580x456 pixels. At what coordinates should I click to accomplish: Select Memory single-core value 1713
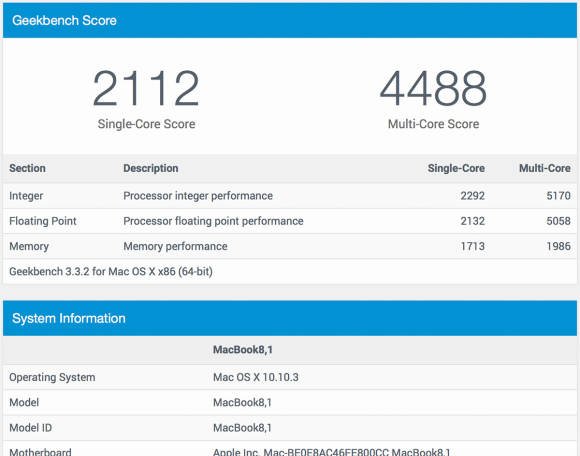(x=472, y=246)
